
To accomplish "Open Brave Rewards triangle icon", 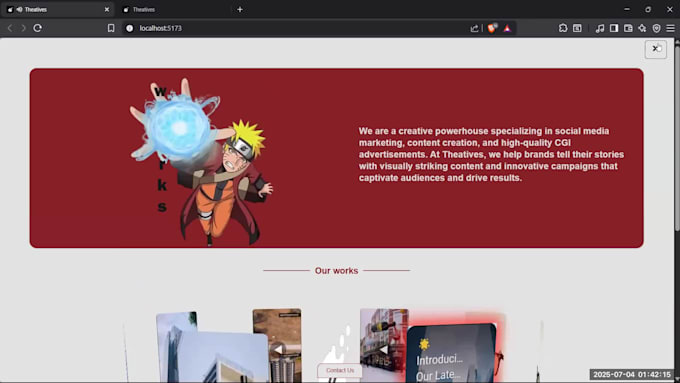I will pyautogui.click(x=507, y=29).
